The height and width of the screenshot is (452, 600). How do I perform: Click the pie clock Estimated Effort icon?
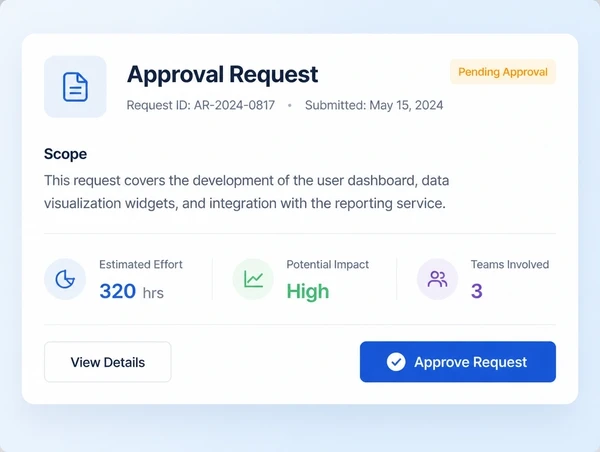pyautogui.click(x=65, y=279)
